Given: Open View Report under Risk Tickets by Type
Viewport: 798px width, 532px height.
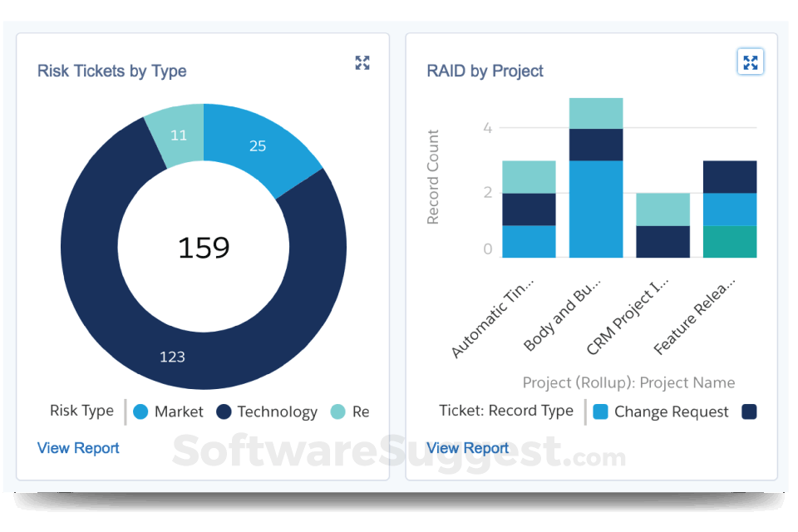Looking at the screenshot, I should 77,448.
